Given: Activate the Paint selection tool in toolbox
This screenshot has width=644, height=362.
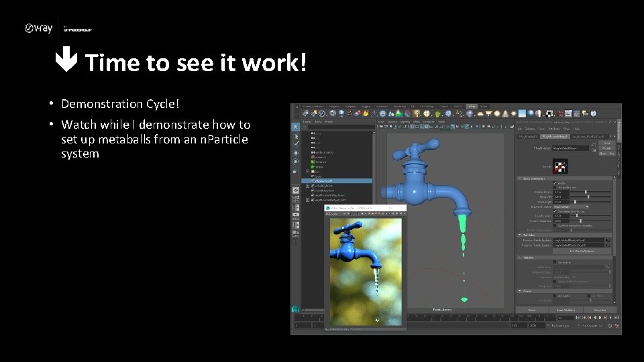Looking at the screenshot, I should point(296,144).
